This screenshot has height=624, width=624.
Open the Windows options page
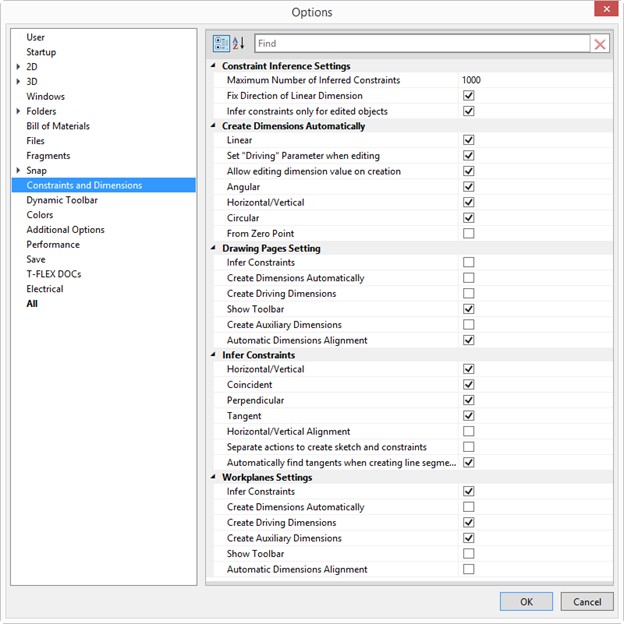coord(45,96)
